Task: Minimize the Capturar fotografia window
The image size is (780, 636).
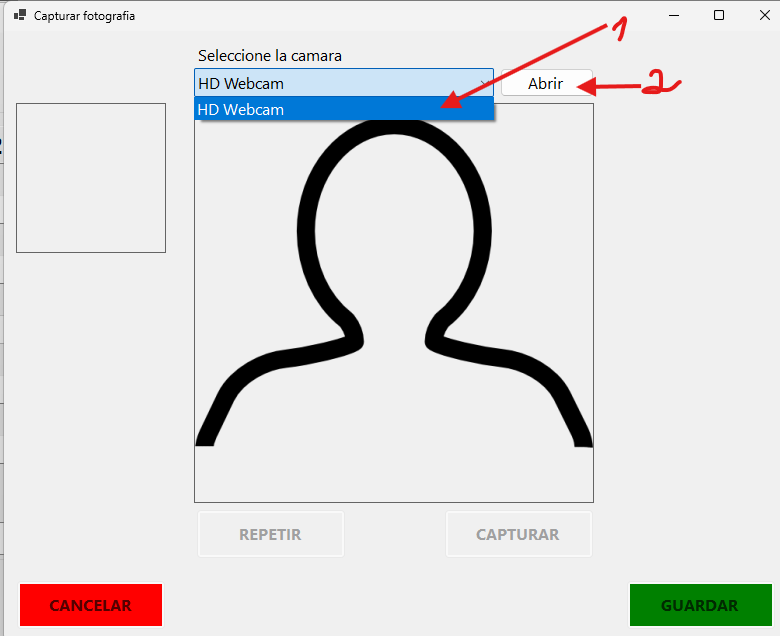Action: 671,16
